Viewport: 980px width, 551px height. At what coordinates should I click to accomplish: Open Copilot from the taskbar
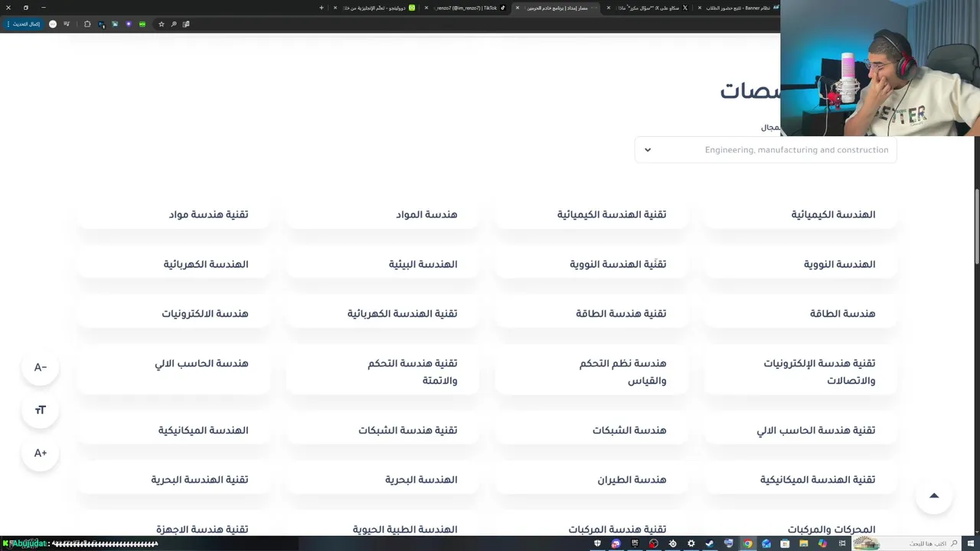(x=822, y=543)
